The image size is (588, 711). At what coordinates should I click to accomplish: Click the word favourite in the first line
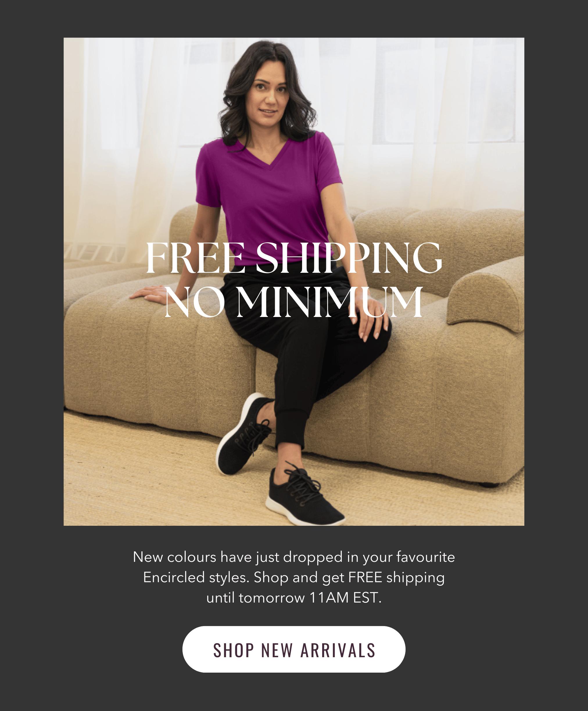426,557
